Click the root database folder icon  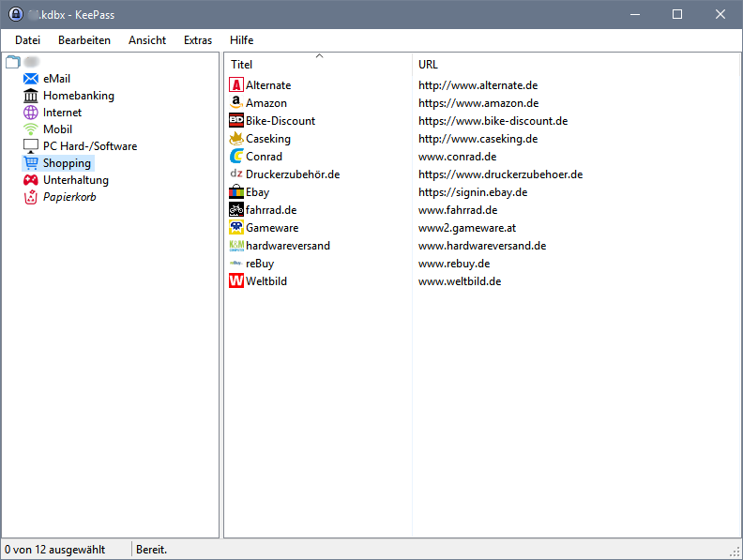tap(13, 62)
